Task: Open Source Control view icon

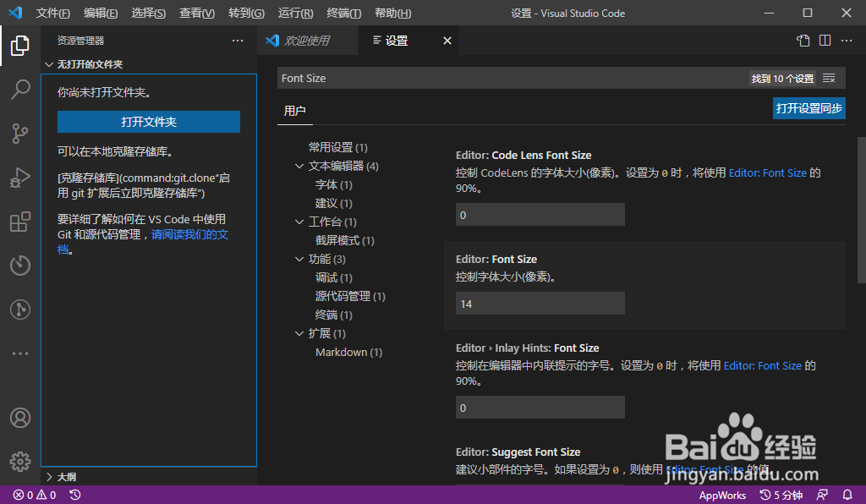Action: click(20, 134)
